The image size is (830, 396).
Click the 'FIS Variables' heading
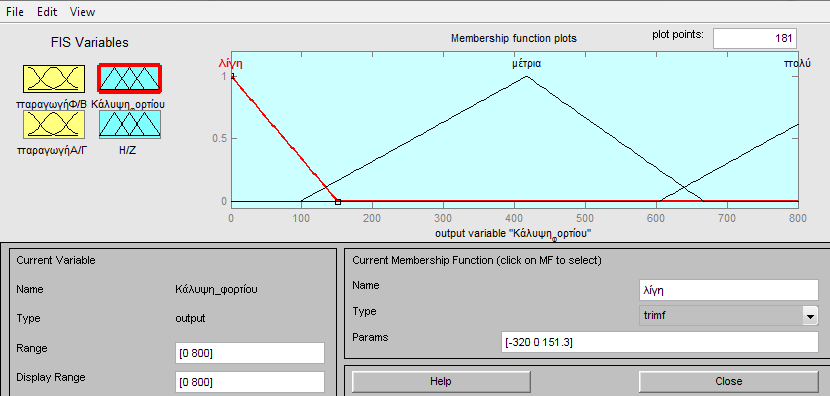point(89,42)
